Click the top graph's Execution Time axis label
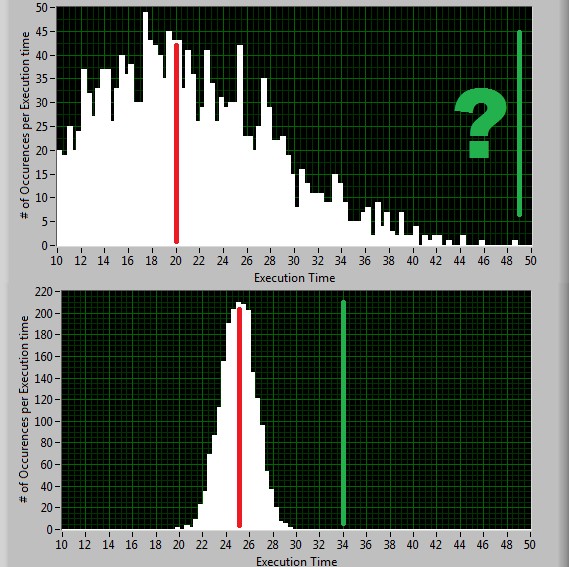 [294, 278]
